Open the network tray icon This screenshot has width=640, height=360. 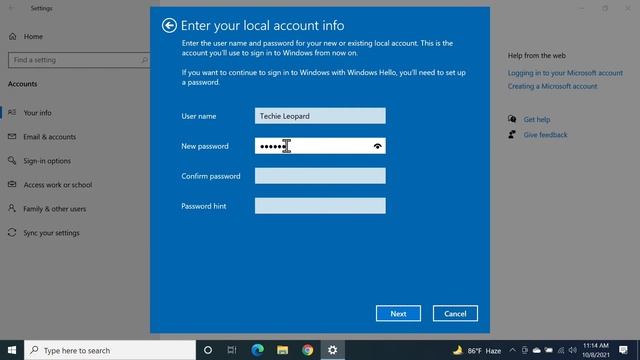click(x=561, y=350)
